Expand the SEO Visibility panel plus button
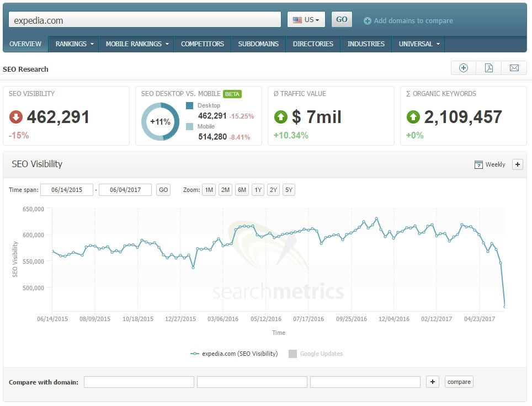The height and width of the screenshot is (406, 532). [x=518, y=164]
